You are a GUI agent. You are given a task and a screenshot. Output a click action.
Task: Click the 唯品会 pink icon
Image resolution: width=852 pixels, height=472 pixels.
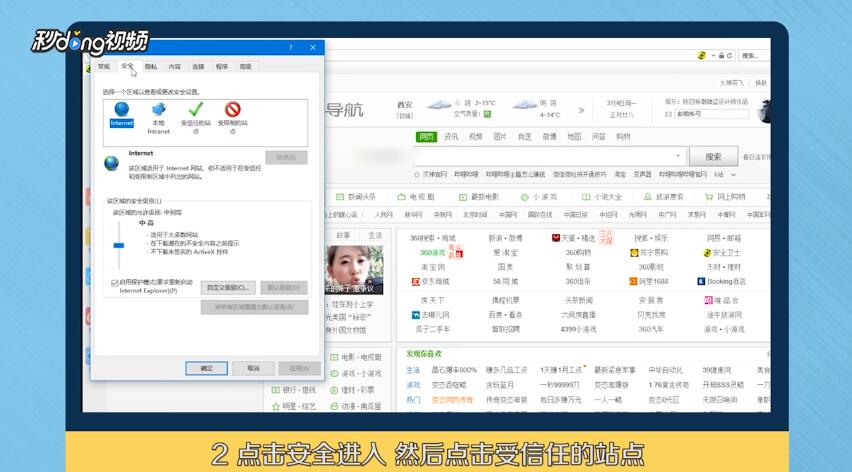coord(709,300)
